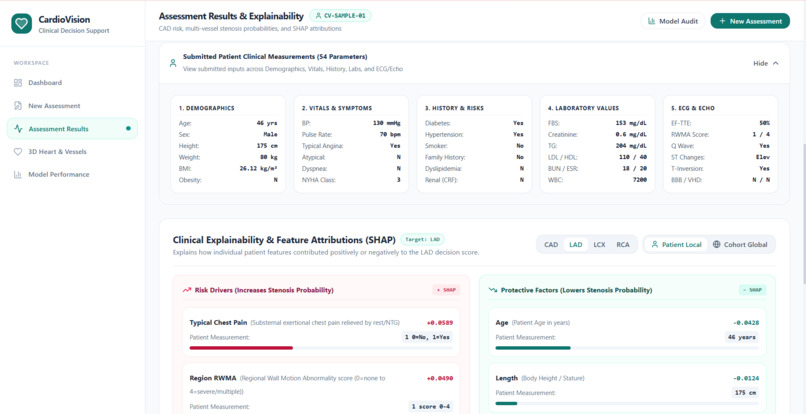806x414 pixels.
Task: Open Dashboard in the sidebar
Action: tap(72, 83)
